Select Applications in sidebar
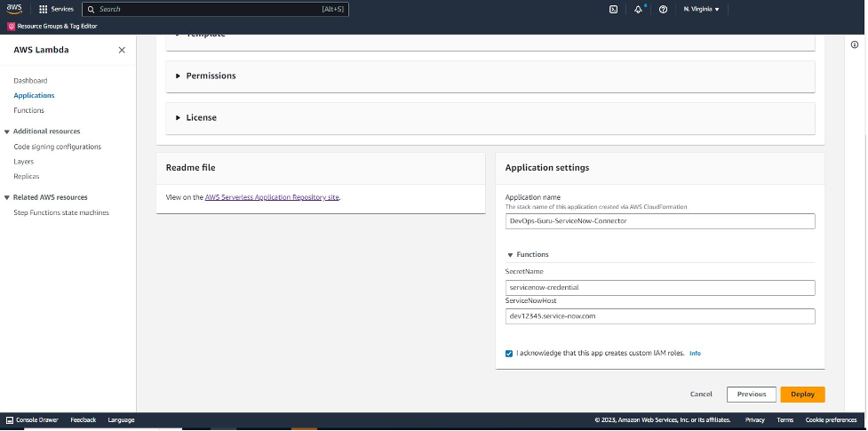Screen dimensions: 868x431 34,95
